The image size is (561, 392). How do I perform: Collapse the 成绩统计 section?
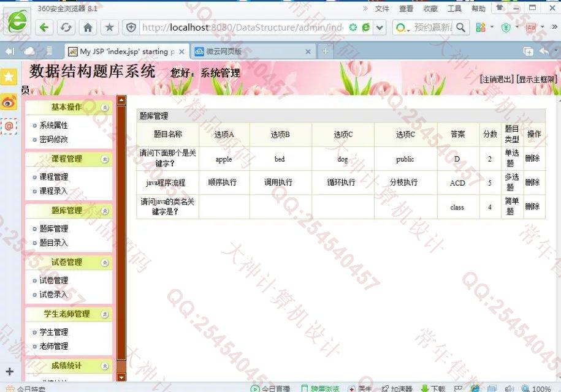tap(105, 366)
